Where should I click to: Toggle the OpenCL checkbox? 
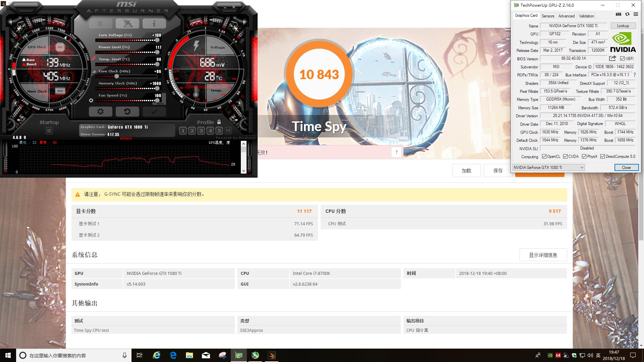(544, 157)
